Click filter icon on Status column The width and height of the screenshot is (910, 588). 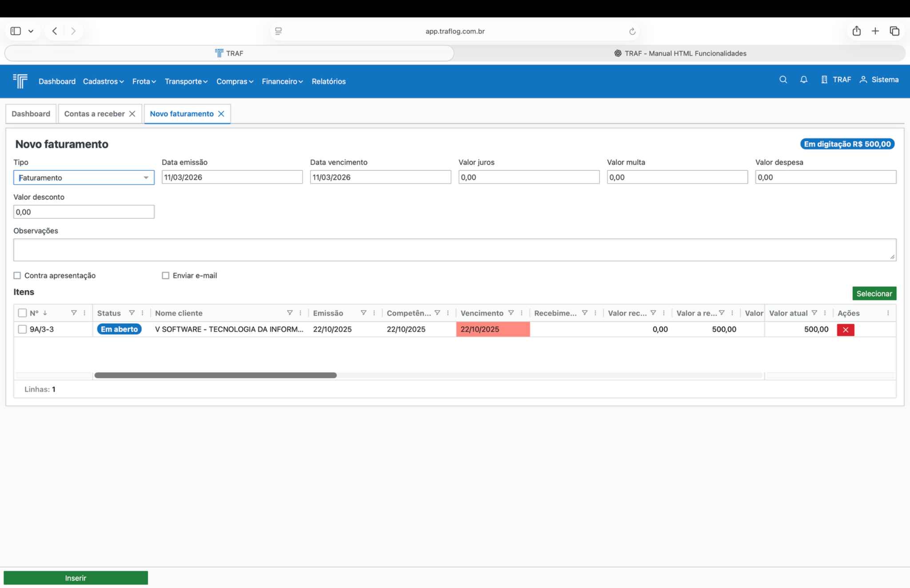point(132,313)
